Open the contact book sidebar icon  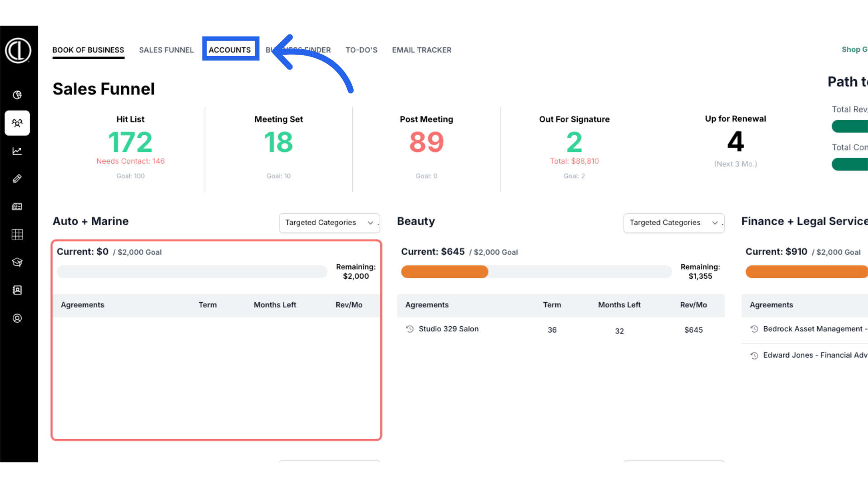coord(17,290)
